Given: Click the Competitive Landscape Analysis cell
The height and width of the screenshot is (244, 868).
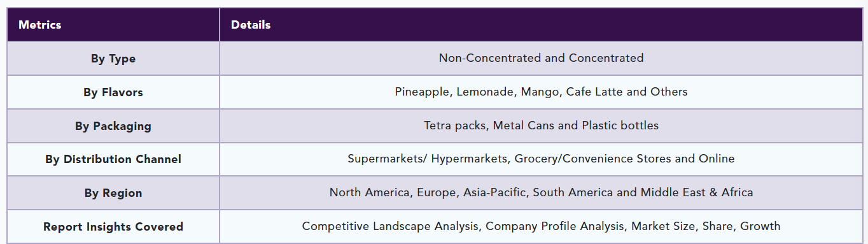Looking at the screenshot, I should tap(540, 227).
